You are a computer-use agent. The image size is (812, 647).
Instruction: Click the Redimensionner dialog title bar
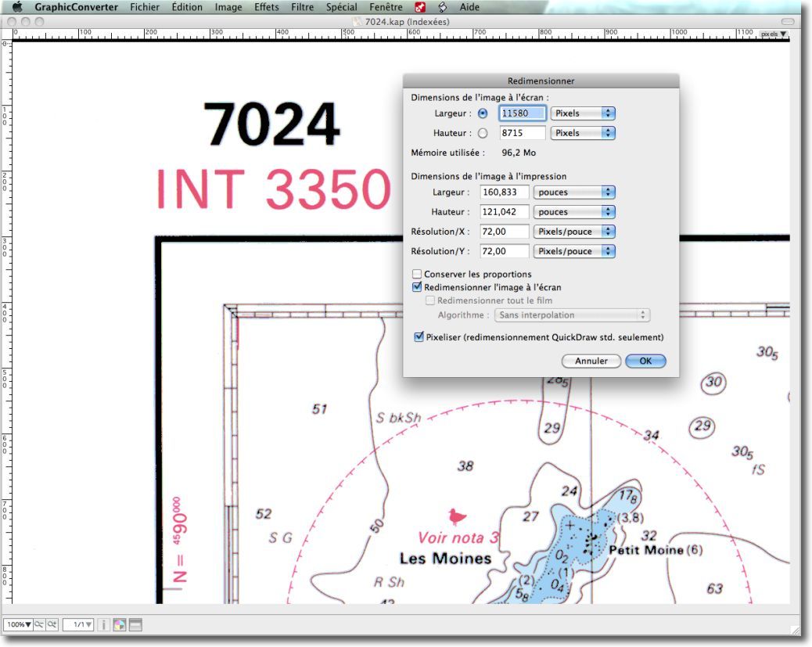pos(541,81)
